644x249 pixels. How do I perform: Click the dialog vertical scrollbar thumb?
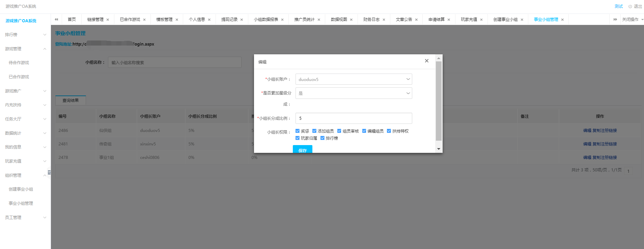point(439,101)
